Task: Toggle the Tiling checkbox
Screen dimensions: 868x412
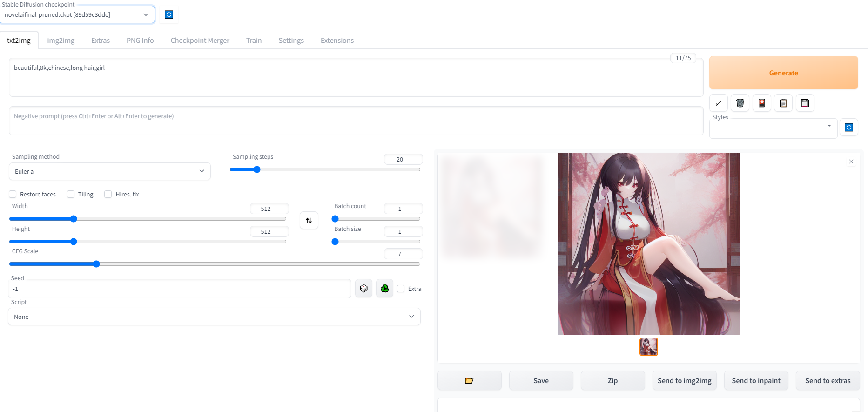Action: point(71,195)
